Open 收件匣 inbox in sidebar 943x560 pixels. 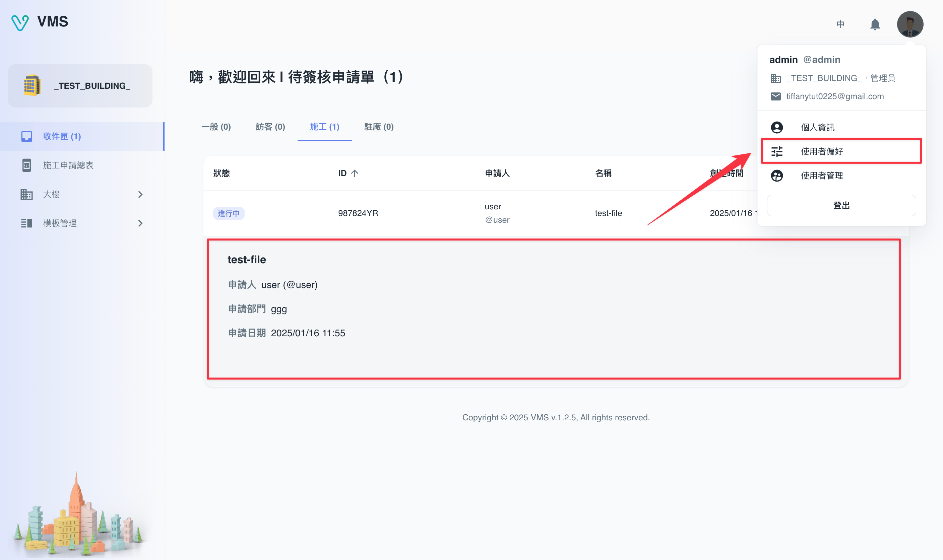(x=62, y=137)
